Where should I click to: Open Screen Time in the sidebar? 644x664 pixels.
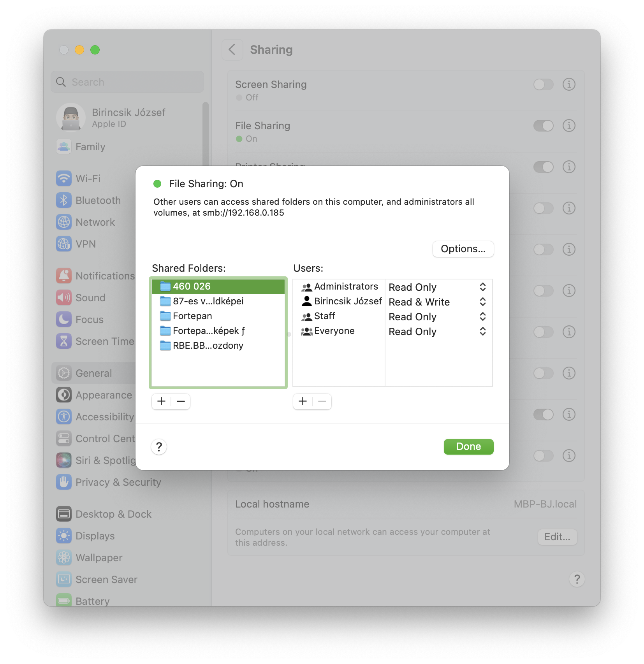[95, 341]
